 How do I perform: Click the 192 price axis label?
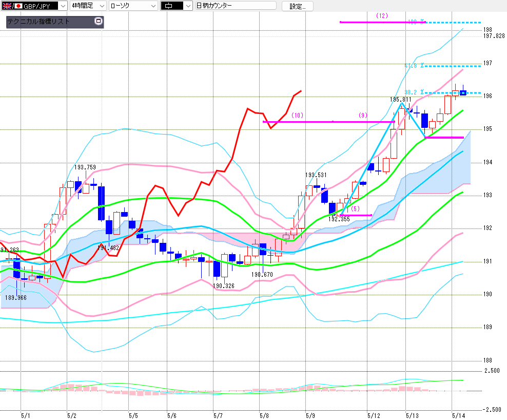point(488,228)
